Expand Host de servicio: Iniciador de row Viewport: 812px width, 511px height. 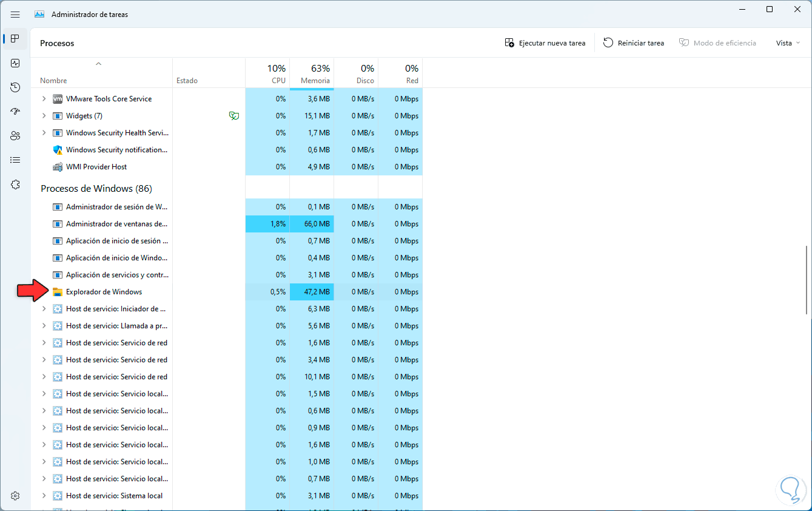(x=44, y=309)
